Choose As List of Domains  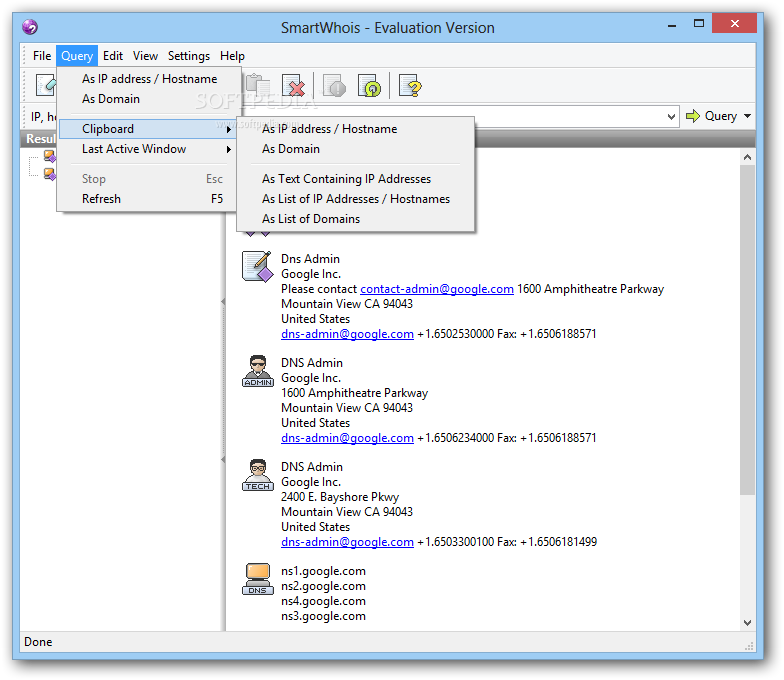pos(356,219)
